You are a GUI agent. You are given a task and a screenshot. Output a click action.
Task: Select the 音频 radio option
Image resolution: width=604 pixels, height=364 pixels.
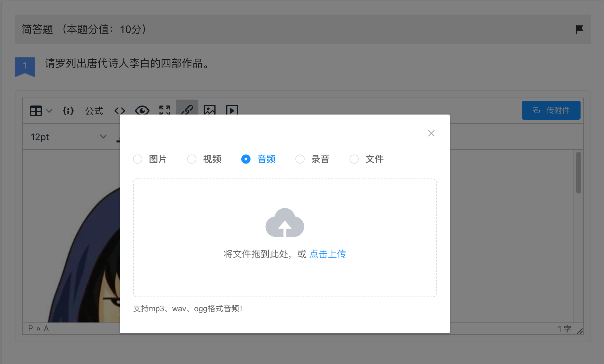click(x=258, y=159)
